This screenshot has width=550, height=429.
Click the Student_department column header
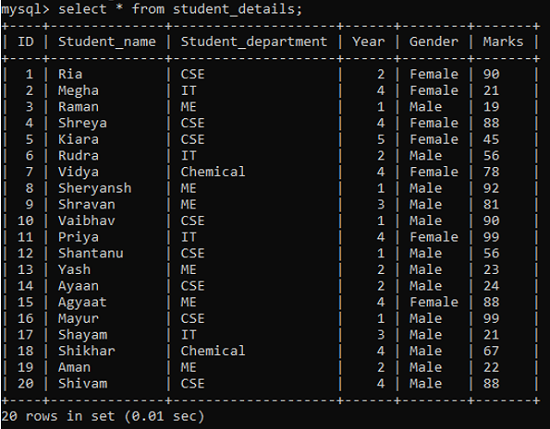click(x=254, y=42)
